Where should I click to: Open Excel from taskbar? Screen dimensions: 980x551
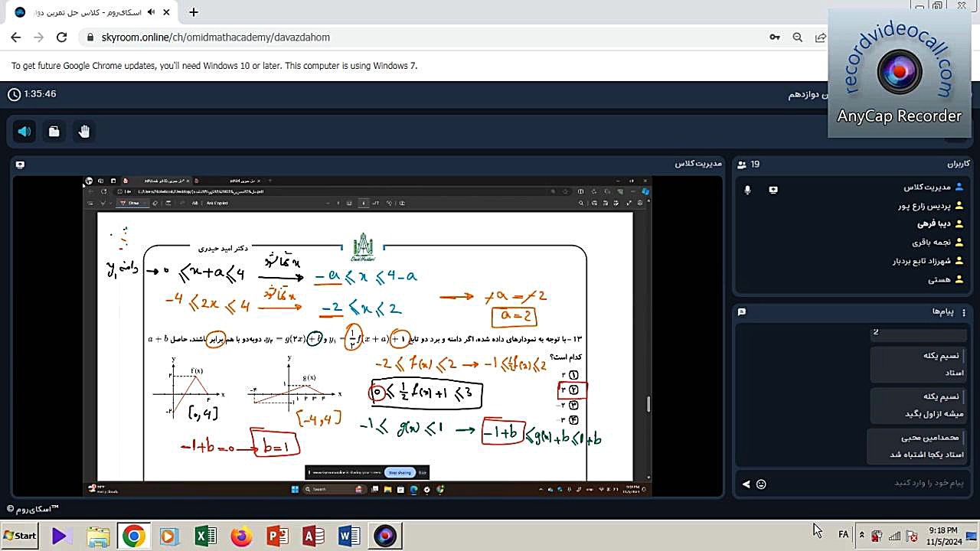(x=205, y=536)
